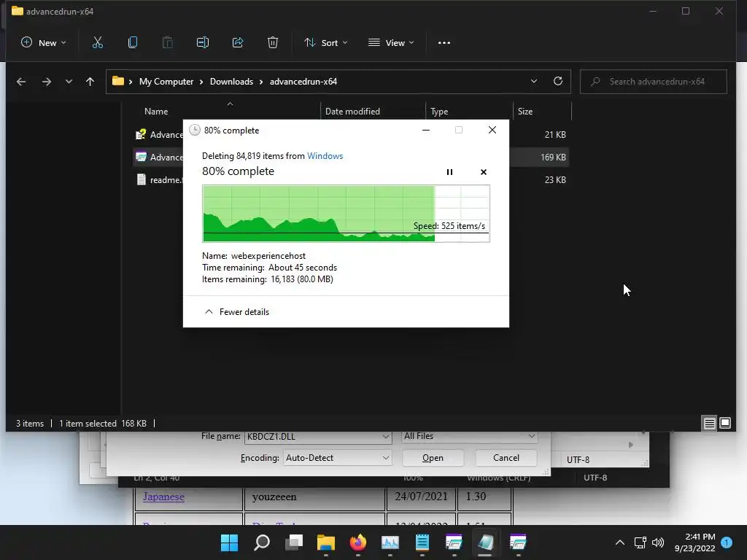Click the Share icon in Explorer toolbar
Image resolution: width=747 pixels, height=560 pixels.
tap(238, 43)
